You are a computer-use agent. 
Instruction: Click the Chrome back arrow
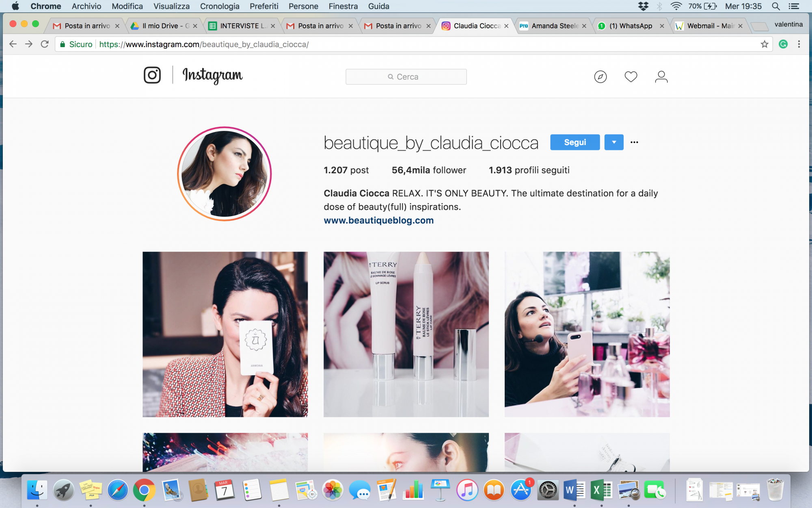tap(13, 44)
